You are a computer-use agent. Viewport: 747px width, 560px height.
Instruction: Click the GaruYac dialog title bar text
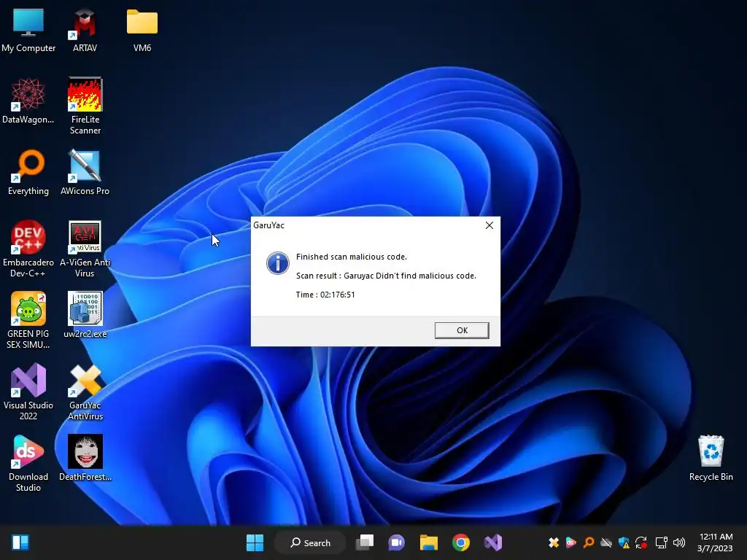click(x=268, y=225)
